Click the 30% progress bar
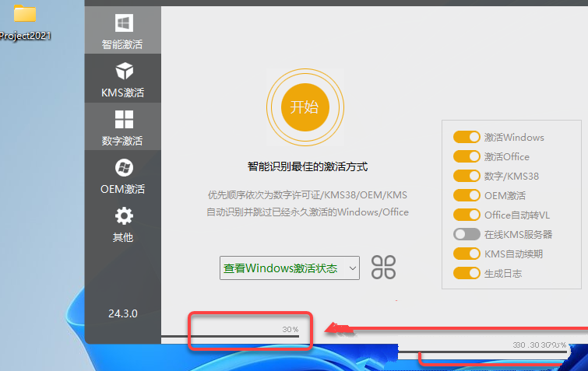Viewport: 588px width, 371px height. tap(231, 337)
